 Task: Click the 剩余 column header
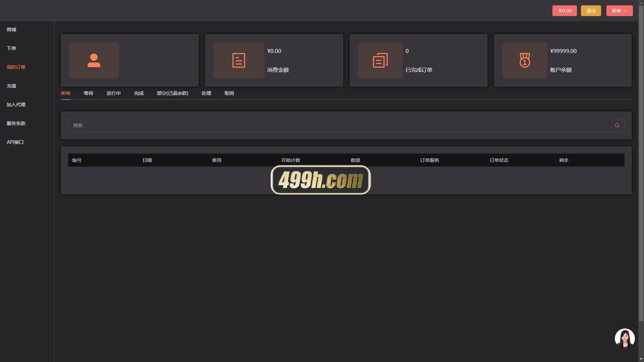point(564,160)
